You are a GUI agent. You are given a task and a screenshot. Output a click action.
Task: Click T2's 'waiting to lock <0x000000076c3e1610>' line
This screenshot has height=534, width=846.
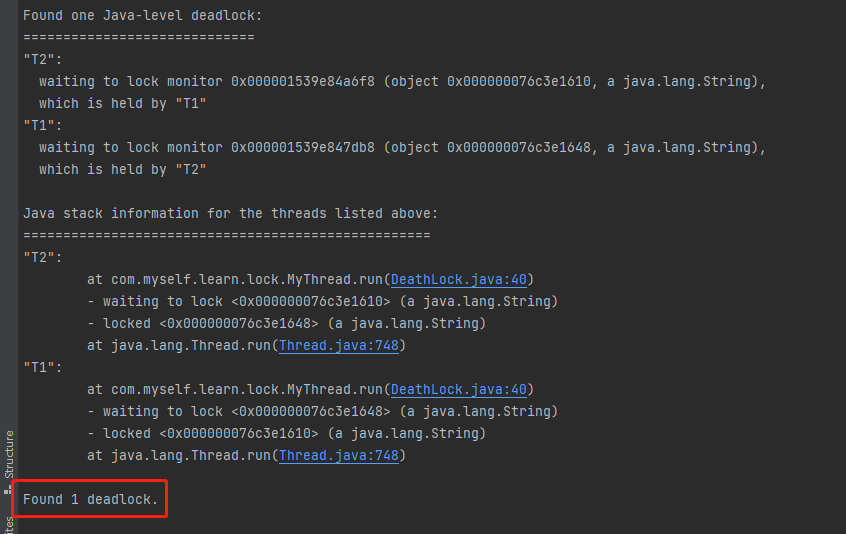(323, 302)
